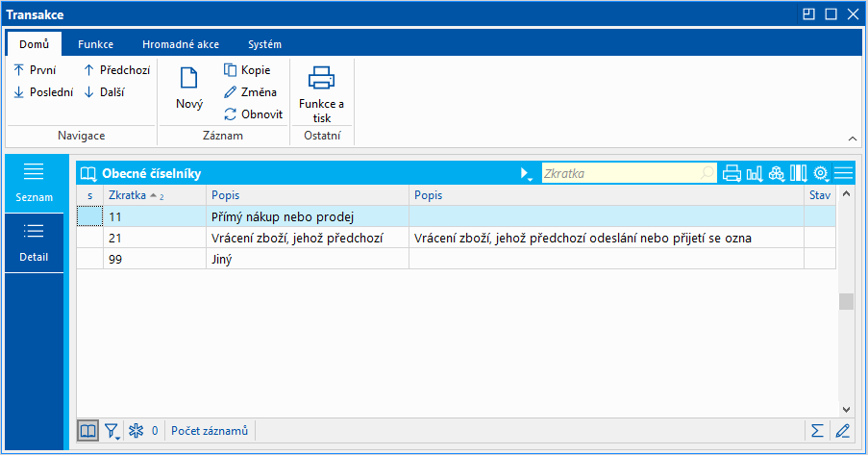Open the Funkce ribbon tab
868x455 pixels.
(96, 44)
